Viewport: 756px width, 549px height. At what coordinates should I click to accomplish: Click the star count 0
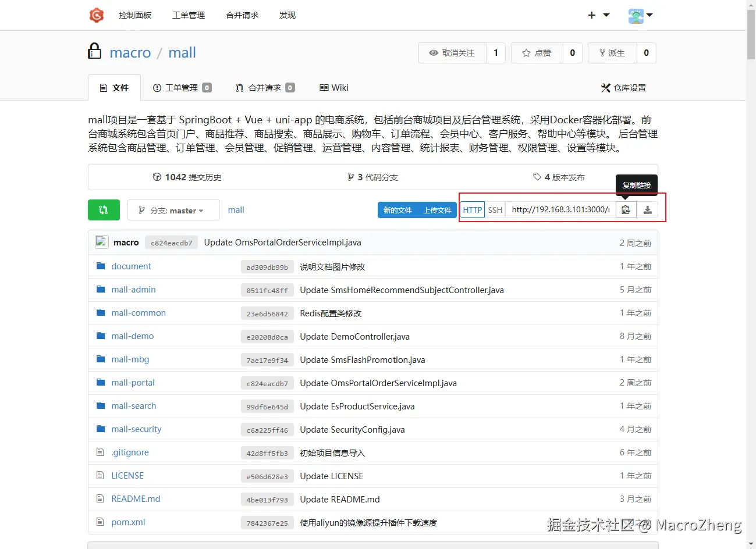573,53
